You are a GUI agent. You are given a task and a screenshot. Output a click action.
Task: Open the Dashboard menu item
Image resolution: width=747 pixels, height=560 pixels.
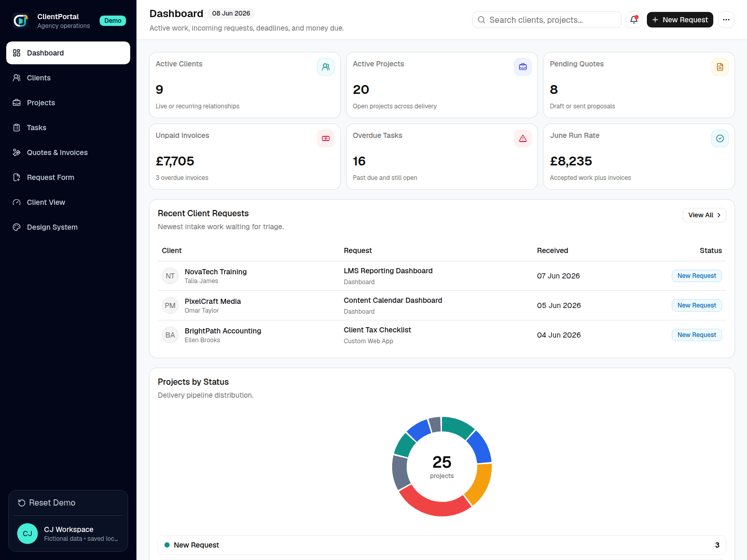68,53
